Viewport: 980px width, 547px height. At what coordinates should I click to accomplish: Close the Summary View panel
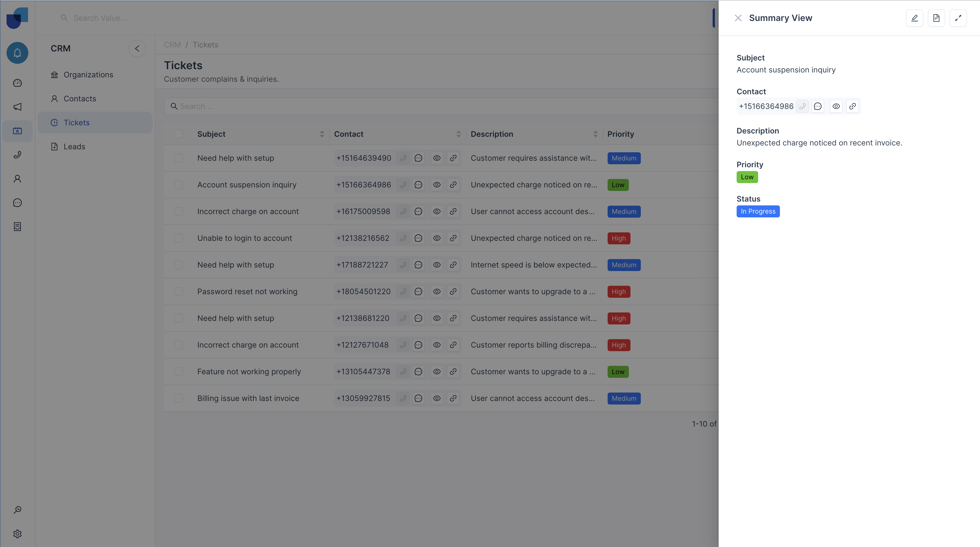point(738,18)
